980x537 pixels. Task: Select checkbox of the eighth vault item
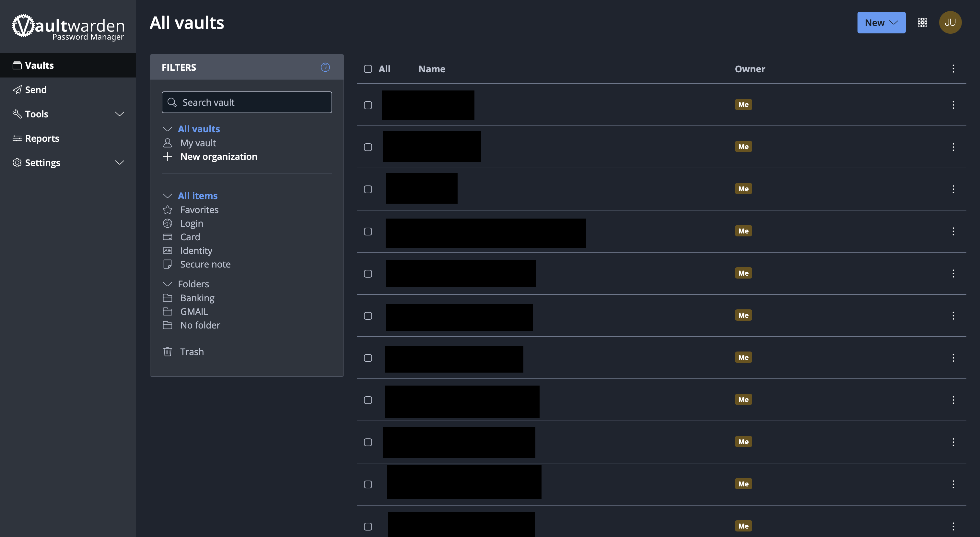368,400
